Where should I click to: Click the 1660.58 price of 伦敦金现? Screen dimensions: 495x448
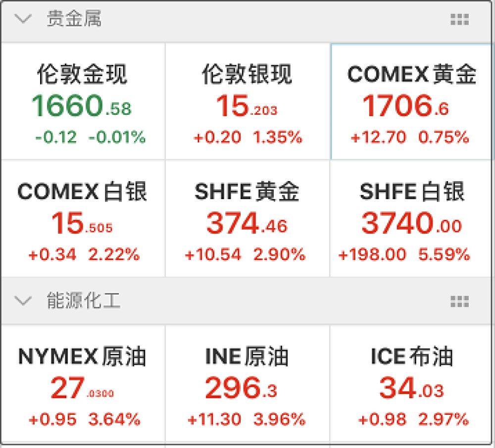(x=82, y=106)
